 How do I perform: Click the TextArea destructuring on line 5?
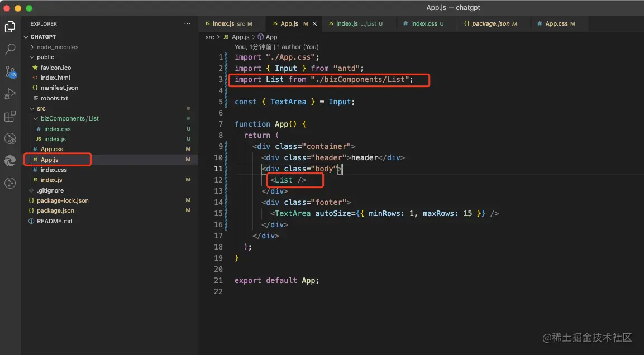point(288,102)
